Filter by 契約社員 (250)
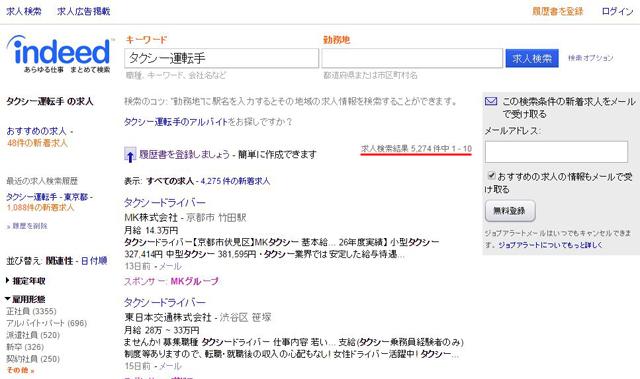Screen dimensions: 640x379 (33, 359)
